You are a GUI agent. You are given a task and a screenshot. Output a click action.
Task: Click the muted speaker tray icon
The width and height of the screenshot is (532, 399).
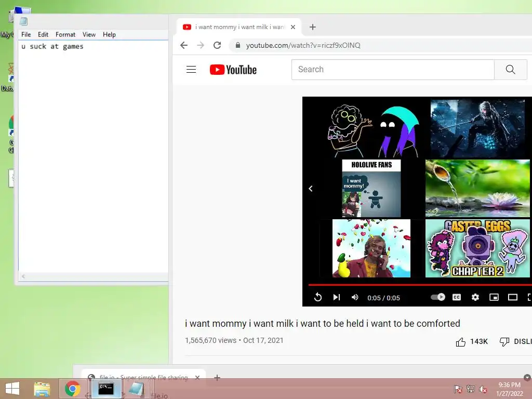tap(483, 389)
